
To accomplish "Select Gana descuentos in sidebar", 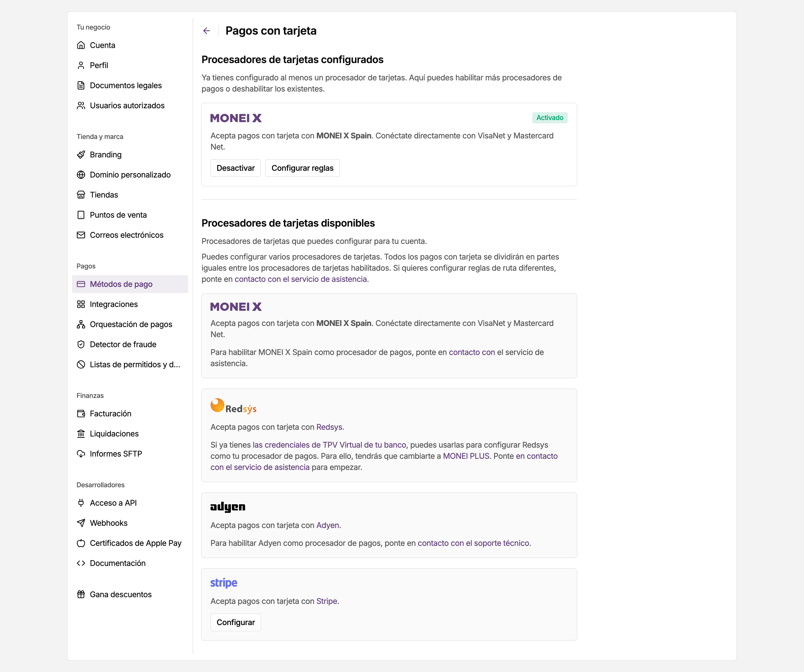I will click(130, 594).
